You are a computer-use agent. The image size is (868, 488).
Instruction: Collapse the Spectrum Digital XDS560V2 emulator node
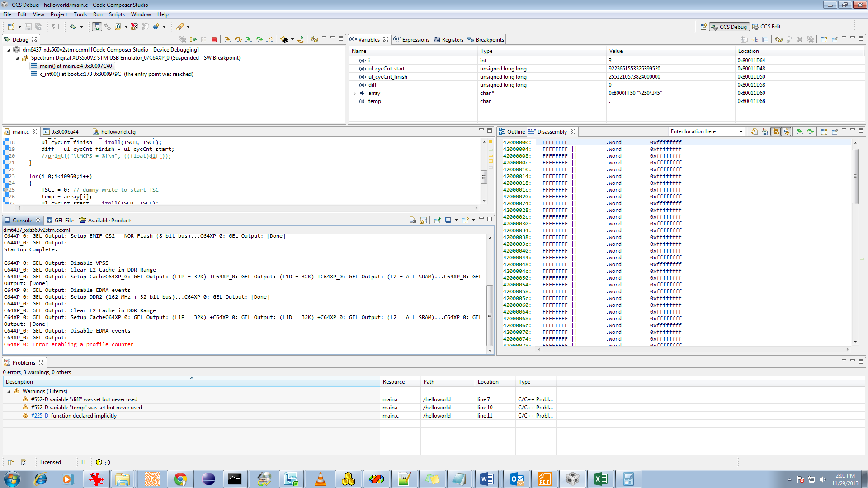point(17,58)
